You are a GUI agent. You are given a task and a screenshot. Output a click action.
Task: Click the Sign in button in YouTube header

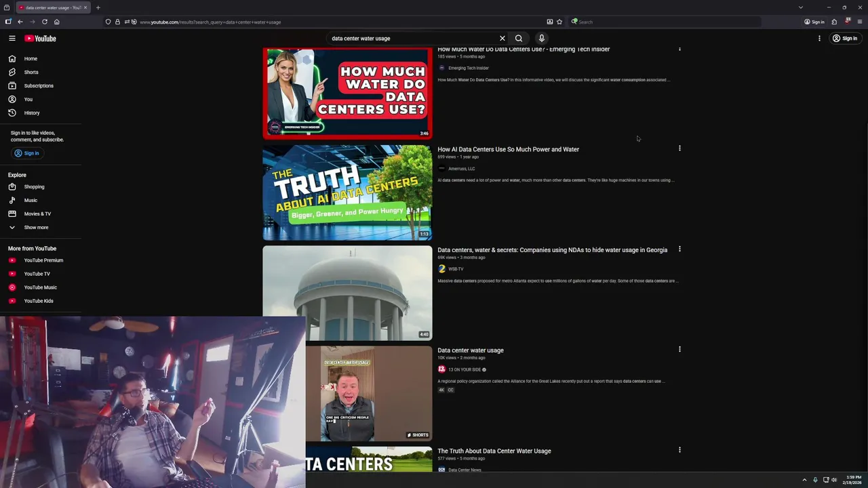click(845, 39)
